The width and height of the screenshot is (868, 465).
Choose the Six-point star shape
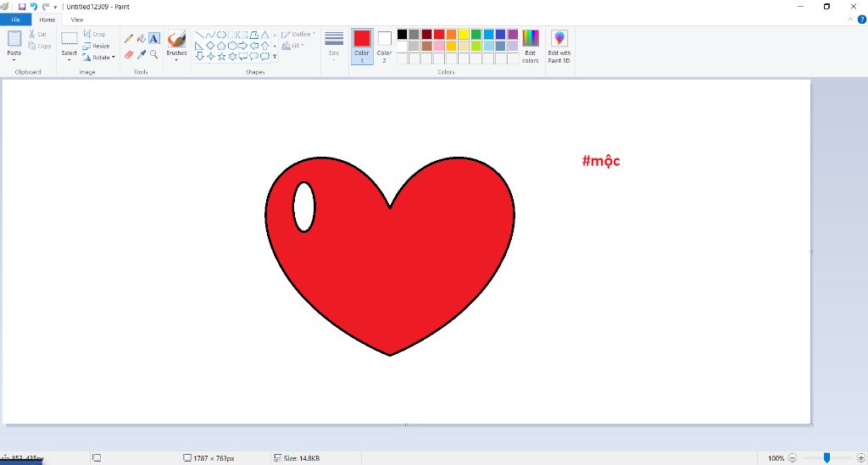click(x=232, y=56)
